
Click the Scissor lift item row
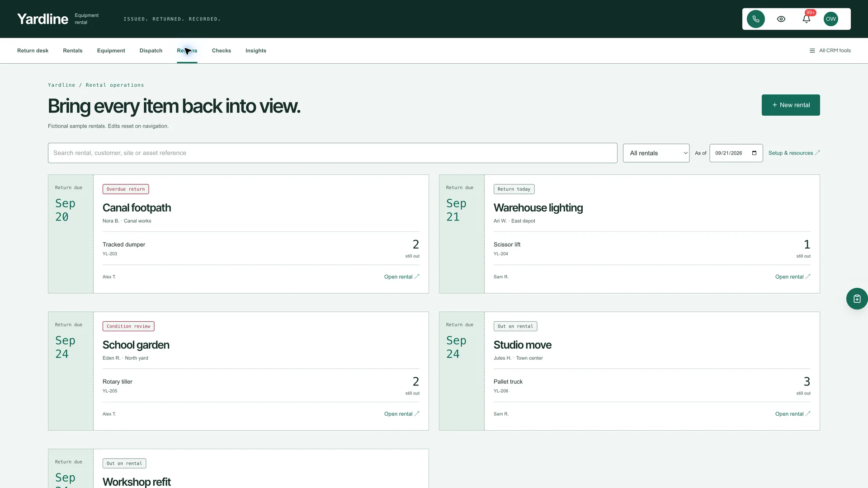[652, 249]
